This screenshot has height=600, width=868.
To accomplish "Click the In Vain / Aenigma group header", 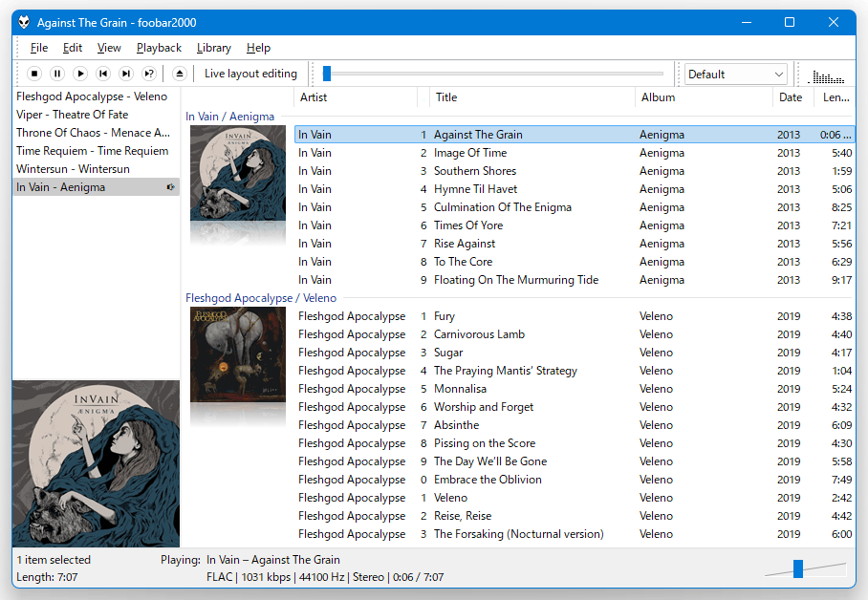I will [x=229, y=117].
